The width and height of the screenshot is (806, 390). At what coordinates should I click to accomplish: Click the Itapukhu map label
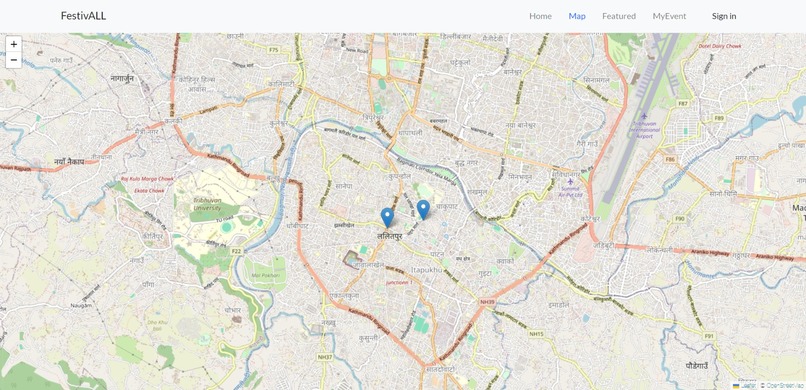pyautogui.click(x=427, y=269)
